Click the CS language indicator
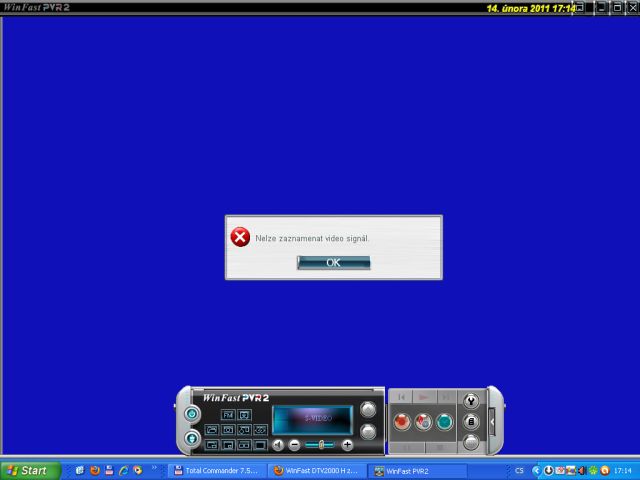This screenshot has width=640, height=480. pyautogui.click(x=519, y=471)
